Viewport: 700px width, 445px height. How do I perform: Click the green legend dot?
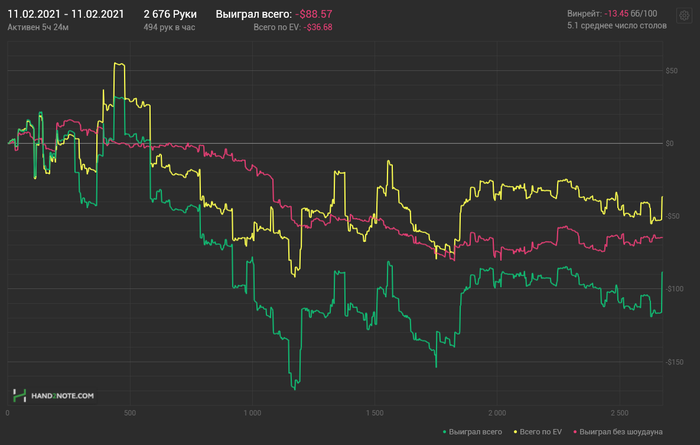coord(443,431)
